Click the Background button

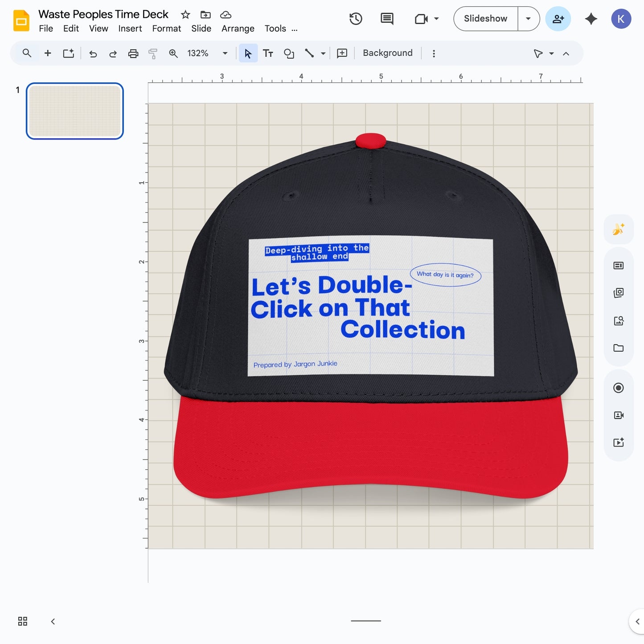click(x=388, y=53)
